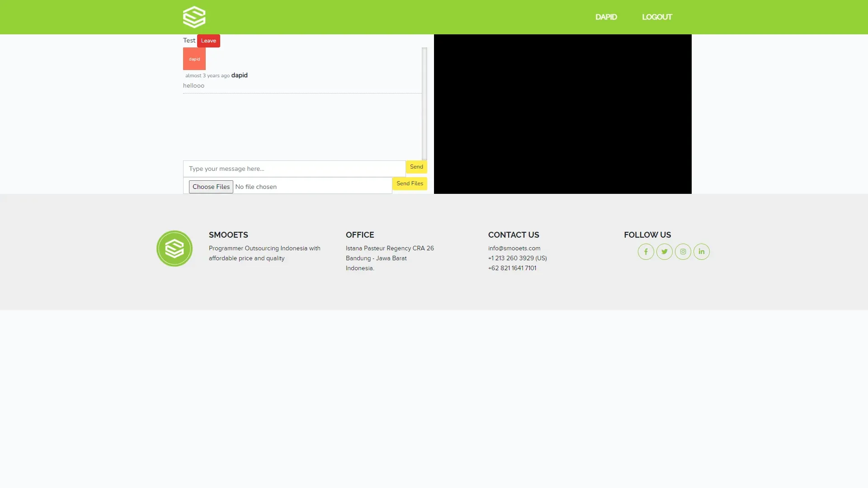Click the round Smooets footer logo
Viewport: 868px width, 488px height.
click(175, 249)
